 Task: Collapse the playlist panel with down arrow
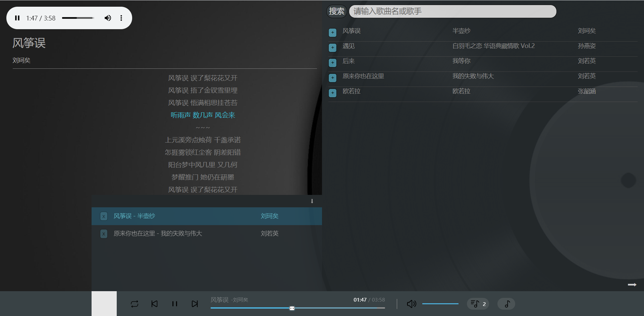tap(312, 201)
